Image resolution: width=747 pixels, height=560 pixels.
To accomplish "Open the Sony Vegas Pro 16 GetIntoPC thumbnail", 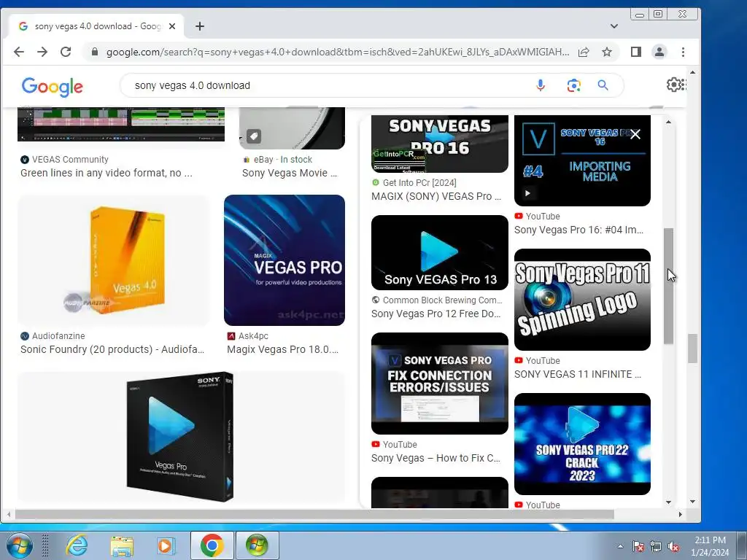I will tap(440, 144).
